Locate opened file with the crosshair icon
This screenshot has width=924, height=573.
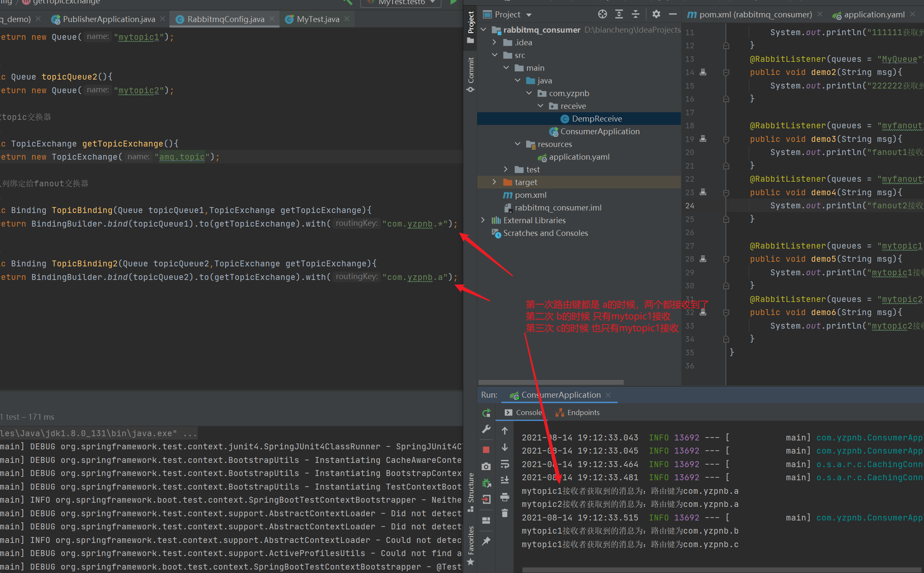[x=603, y=14]
